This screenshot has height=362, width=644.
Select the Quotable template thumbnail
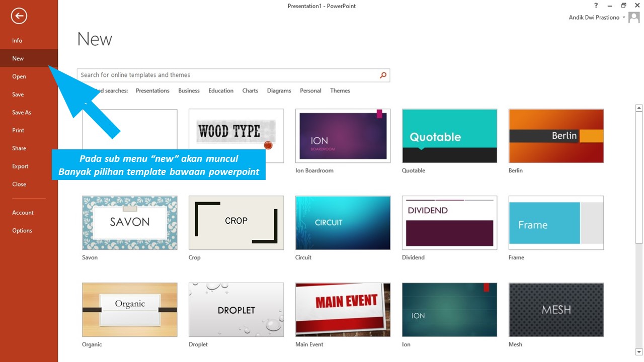(449, 135)
